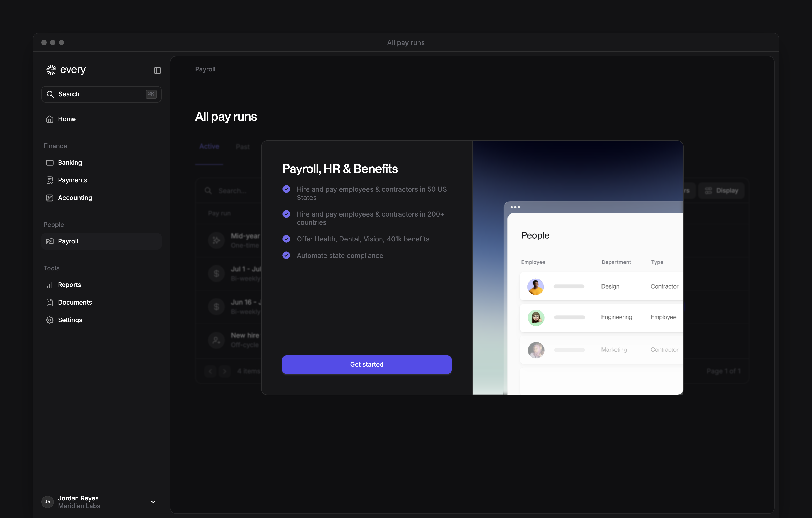Click checkmark beside Health, Dental, Vision benefits
Image resolution: width=812 pixels, height=518 pixels.
(x=286, y=239)
